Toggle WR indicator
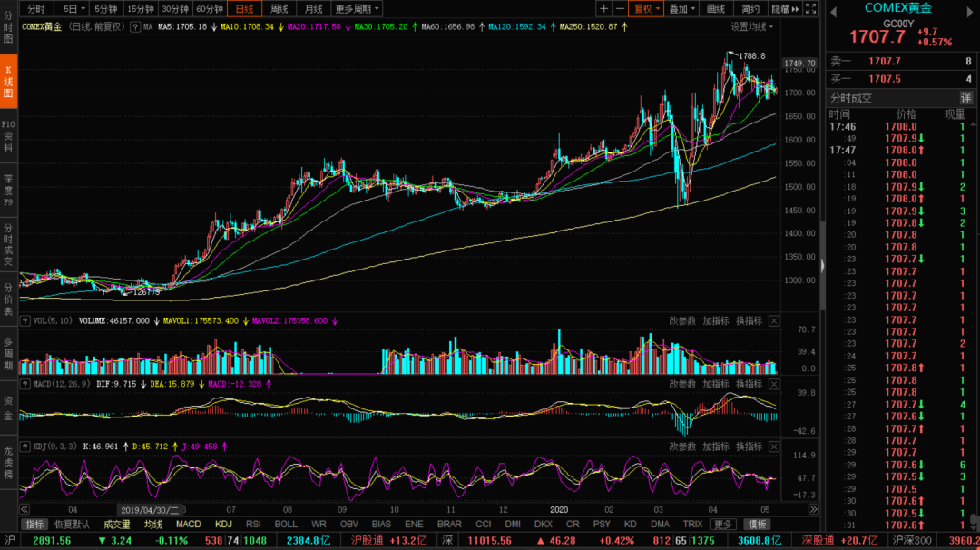Screen dimensions: 980x550 [x=318, y=525]
